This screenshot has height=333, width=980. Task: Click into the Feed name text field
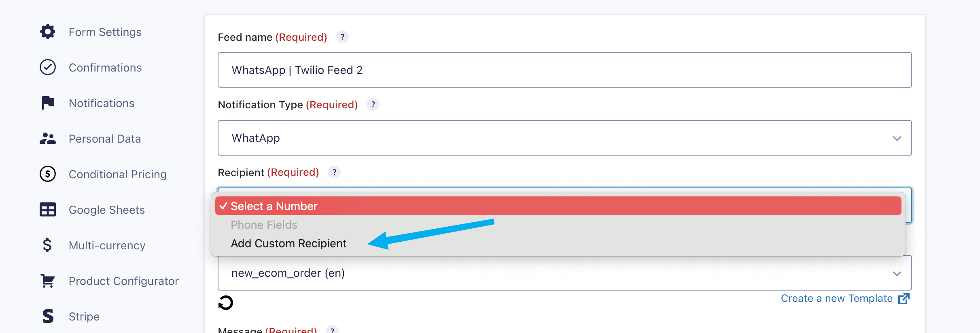click(x=564, y=70)
